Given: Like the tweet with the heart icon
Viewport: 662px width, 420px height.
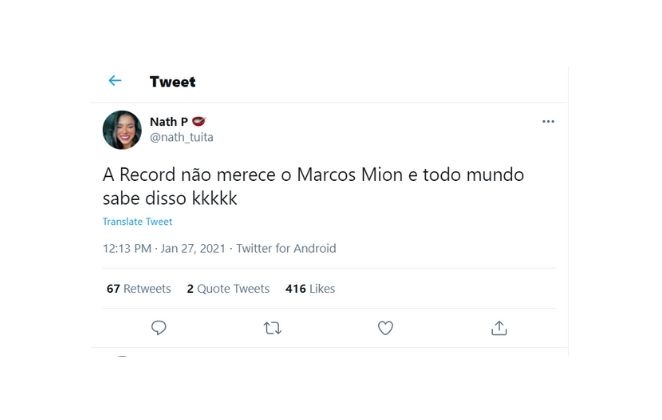Looking at the screenshot, I should click(385, 328).
